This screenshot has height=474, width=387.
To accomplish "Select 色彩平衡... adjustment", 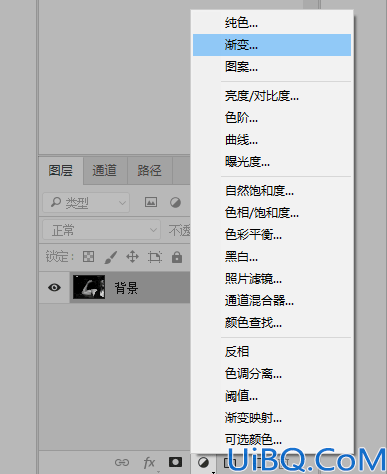I will [272, 235].
